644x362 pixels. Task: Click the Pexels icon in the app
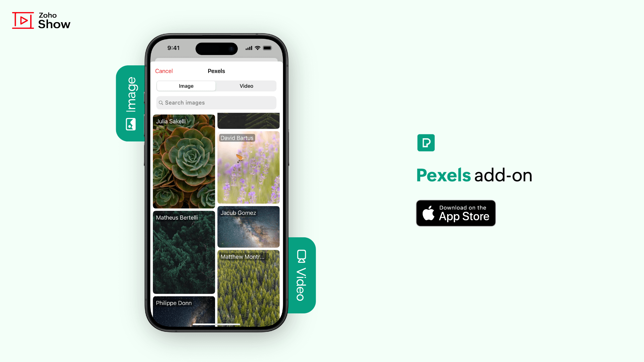coord(426,143)
